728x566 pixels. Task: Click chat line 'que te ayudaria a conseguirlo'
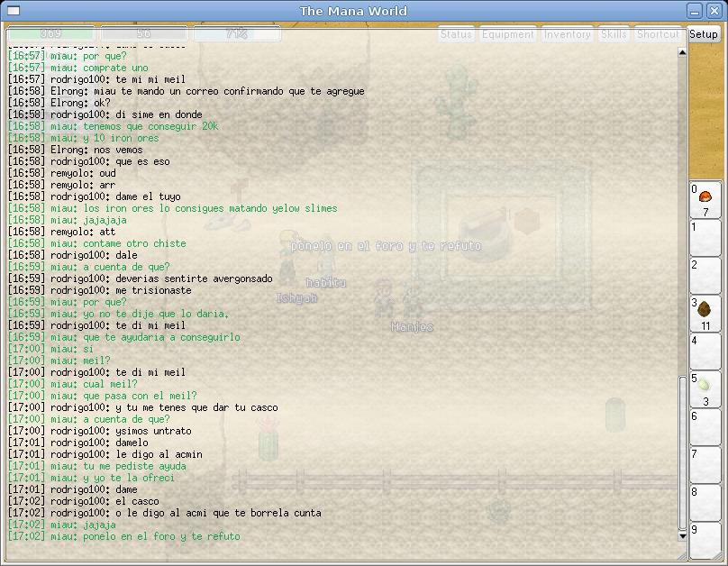pos(123,337)
